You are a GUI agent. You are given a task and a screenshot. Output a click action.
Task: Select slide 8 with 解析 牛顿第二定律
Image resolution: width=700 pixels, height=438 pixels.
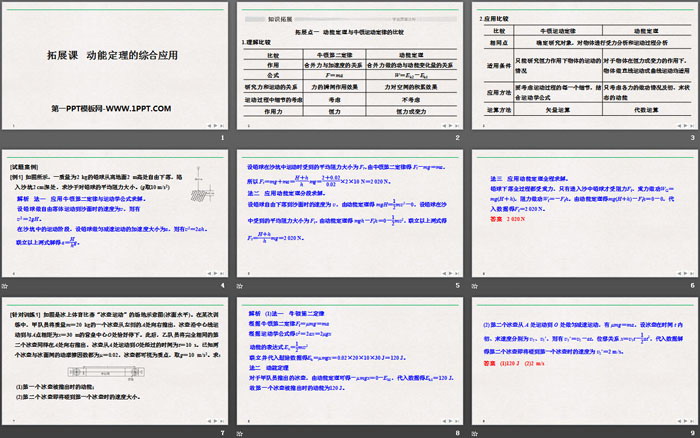tap(348, 362)
